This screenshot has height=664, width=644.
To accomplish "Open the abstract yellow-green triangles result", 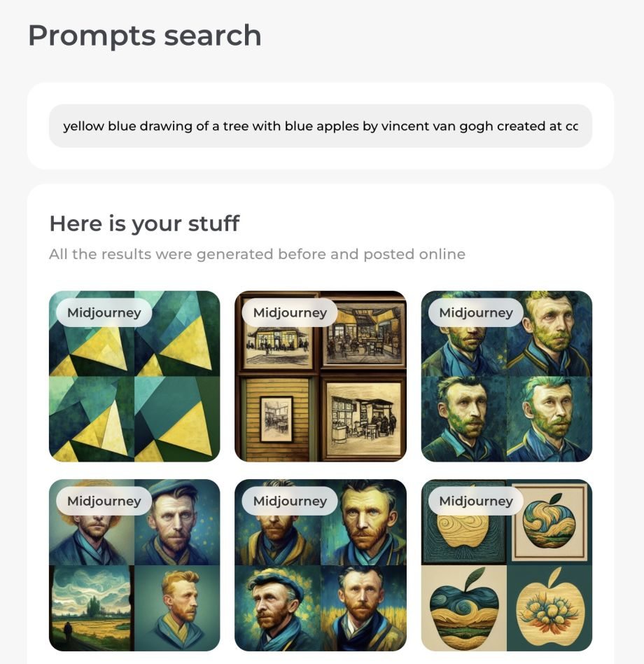I will coord(134,376).
